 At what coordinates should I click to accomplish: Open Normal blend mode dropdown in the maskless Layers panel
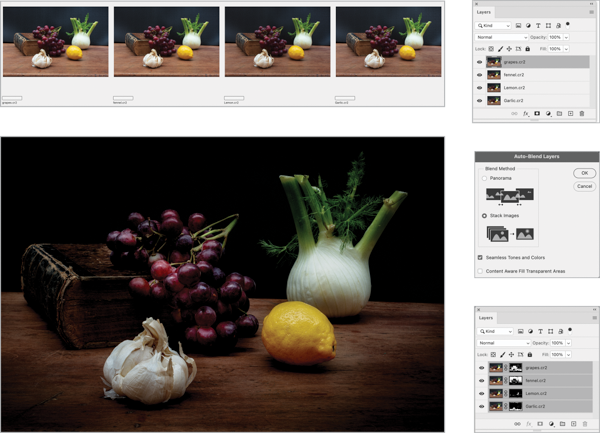[501, 37]
